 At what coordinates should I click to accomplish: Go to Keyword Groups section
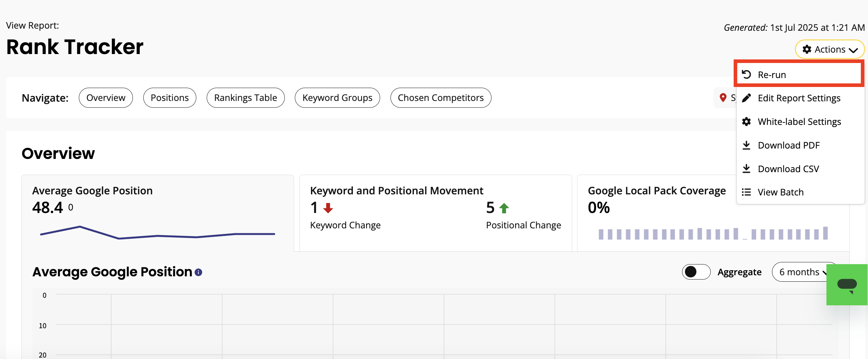337,98
